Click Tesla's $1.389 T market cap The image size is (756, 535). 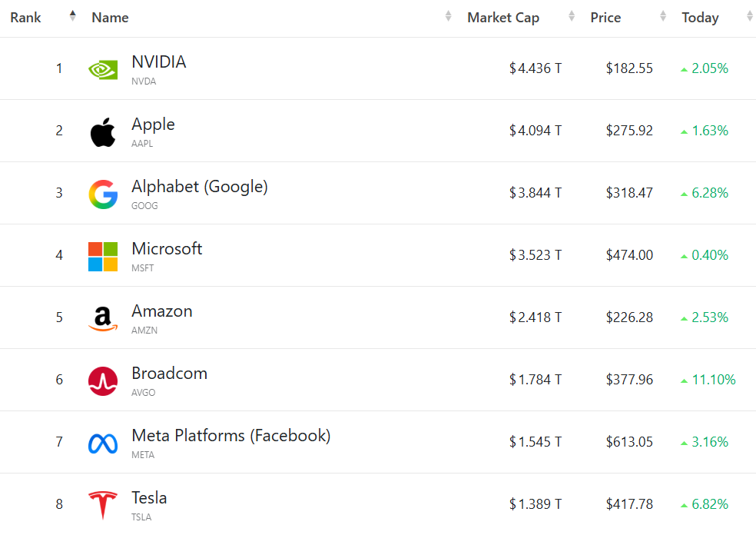pos(535,504)
